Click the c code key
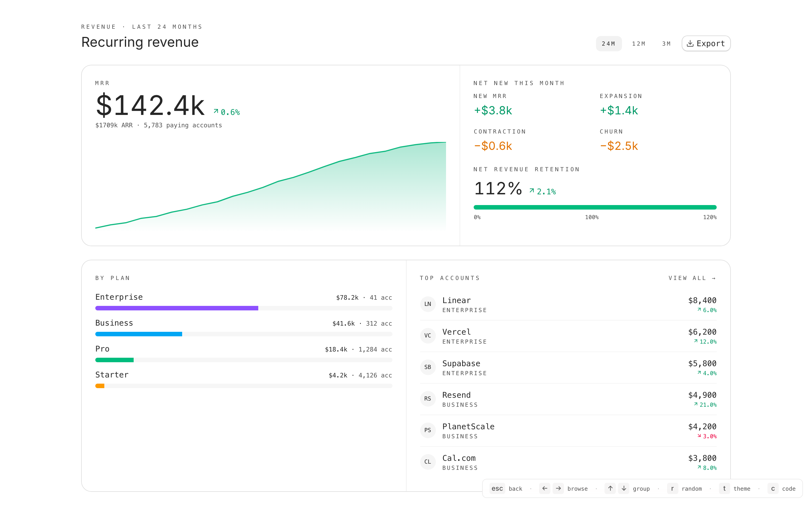Screen dimensions: 812x507 coord(773,489)
